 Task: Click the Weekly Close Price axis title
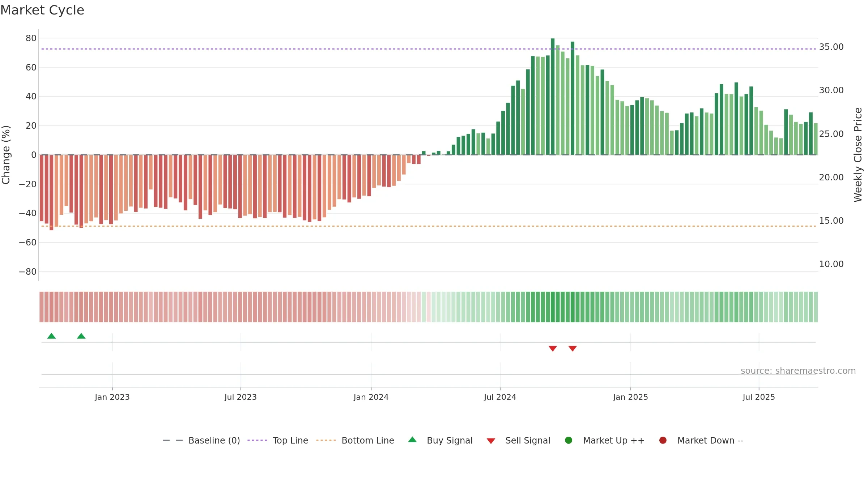tap(858, 155)
